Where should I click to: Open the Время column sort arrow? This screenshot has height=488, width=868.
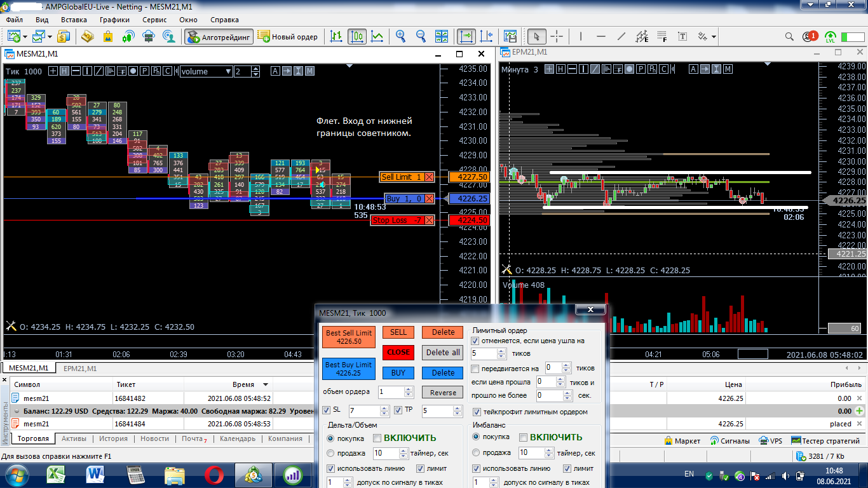(266, 384)
